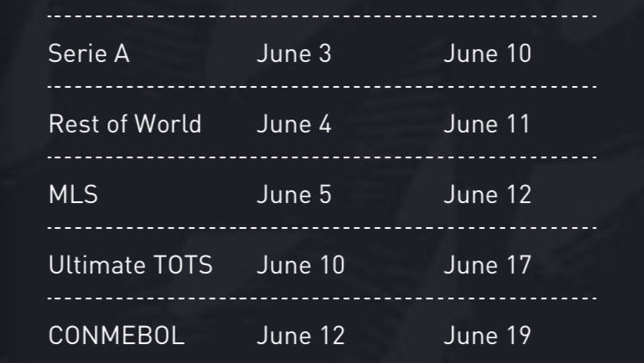Click the MLS June 5 start date
Screen dimensions: 644x363
(x=294, y=194)
